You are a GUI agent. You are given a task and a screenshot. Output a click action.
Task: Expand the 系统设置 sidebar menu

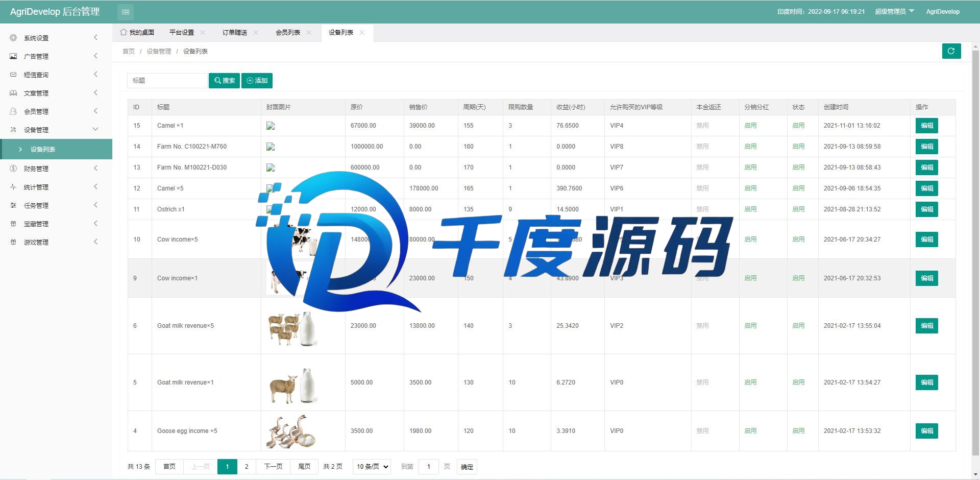[x=95, y=38]
